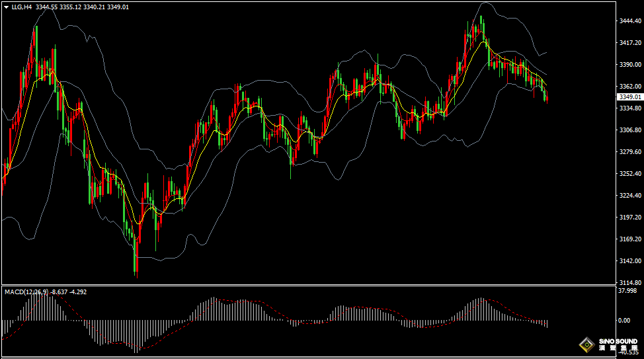Click the final MACD histogram bar
Image resolution: width=644 pixels, height=359 pixels.
547,323
